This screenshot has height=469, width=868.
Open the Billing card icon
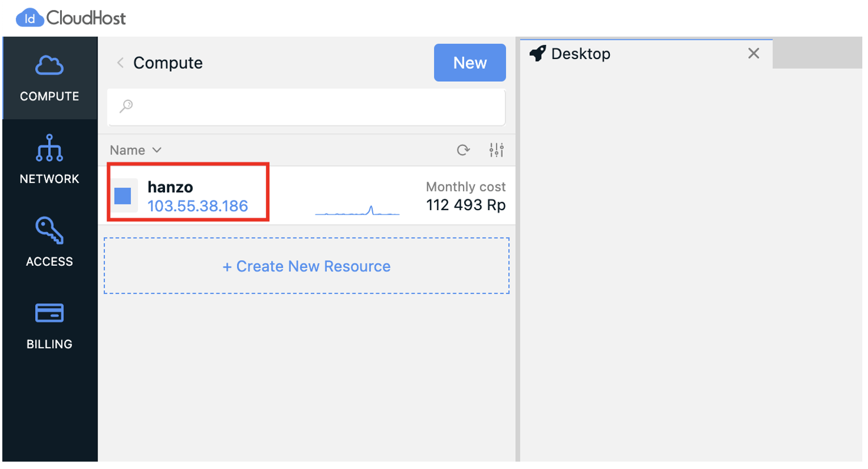49,313
